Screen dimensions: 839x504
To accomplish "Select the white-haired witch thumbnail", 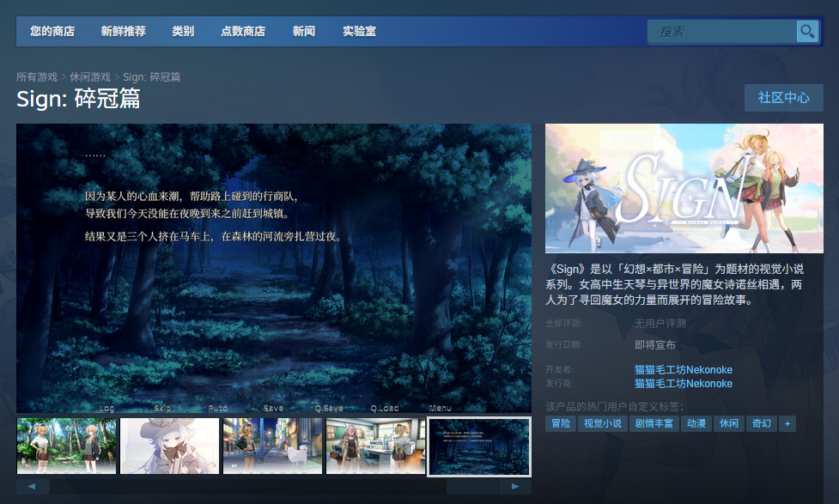I will [x=170, y=446].
